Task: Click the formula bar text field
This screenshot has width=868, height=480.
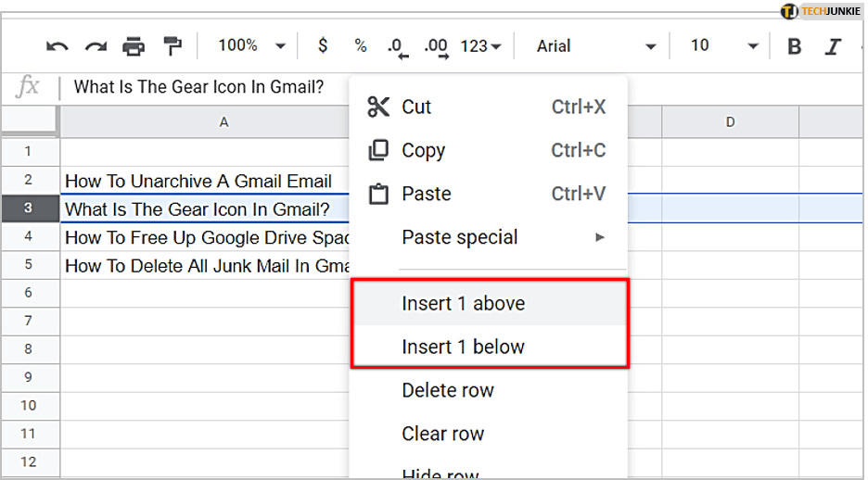Action: click(204, 87)
